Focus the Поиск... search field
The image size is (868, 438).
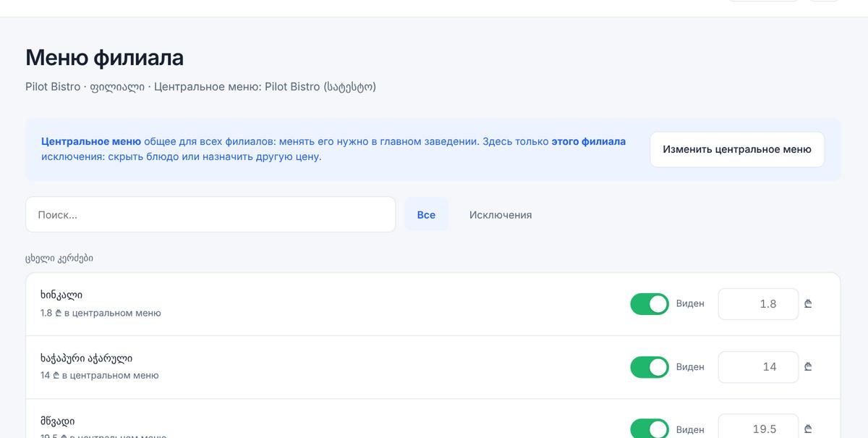[x=210, y=214]
